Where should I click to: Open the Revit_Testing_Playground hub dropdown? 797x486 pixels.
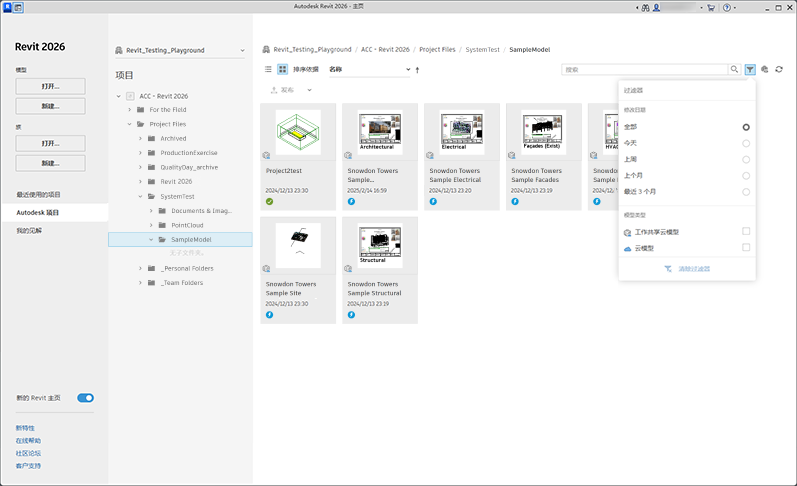(180, 50)
